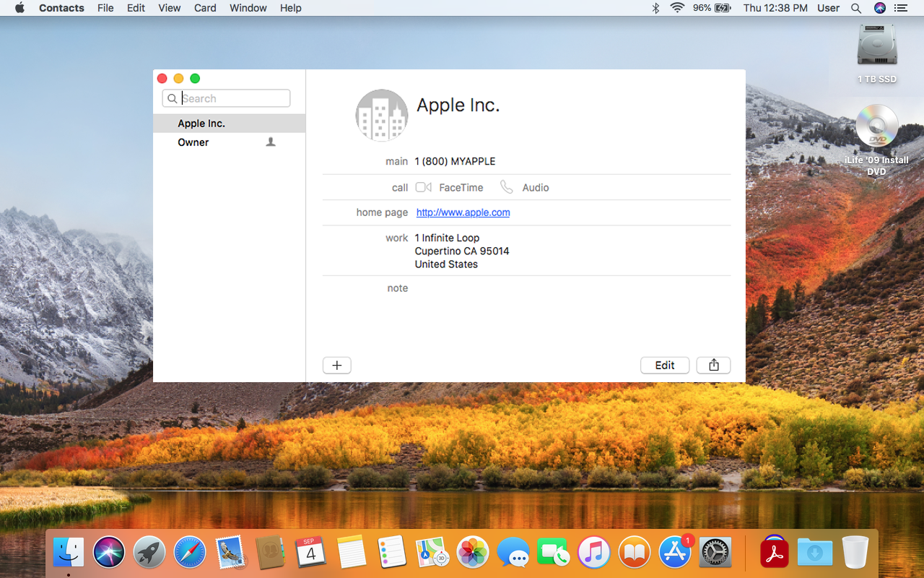Open System Preferences gear in Dock
The image size is (924, 578).
point(715,553)
